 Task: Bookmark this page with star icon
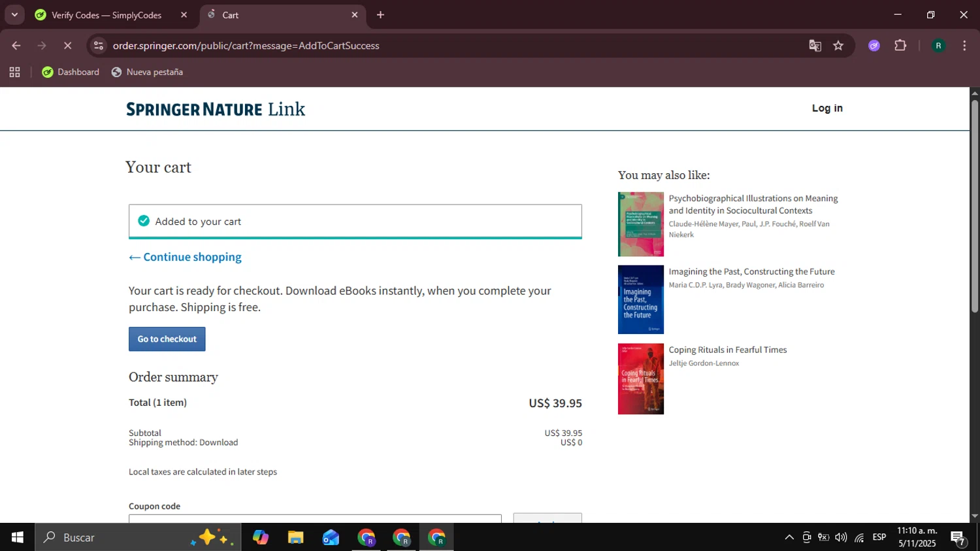(x=838, y=46)
